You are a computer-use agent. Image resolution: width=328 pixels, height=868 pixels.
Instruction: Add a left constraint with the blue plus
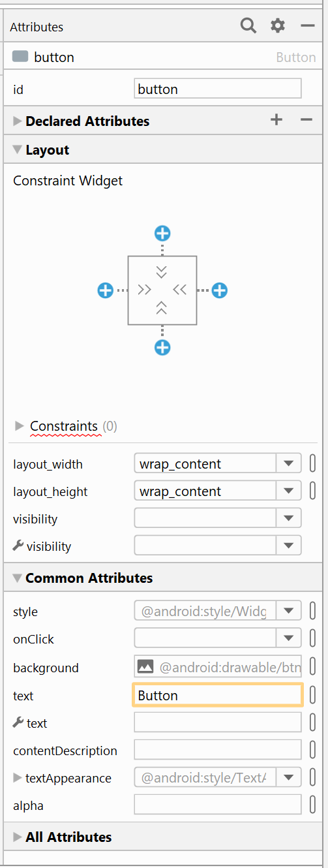click(x=105, y=290)
